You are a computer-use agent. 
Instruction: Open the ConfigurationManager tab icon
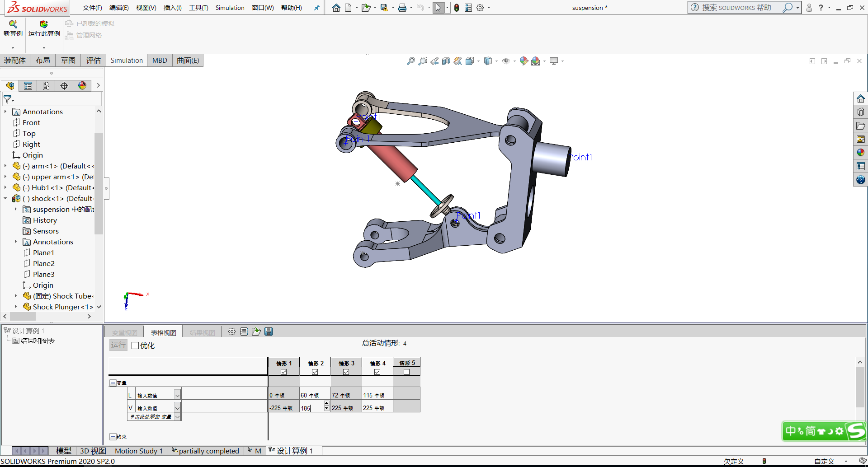(x=46, y=86)
